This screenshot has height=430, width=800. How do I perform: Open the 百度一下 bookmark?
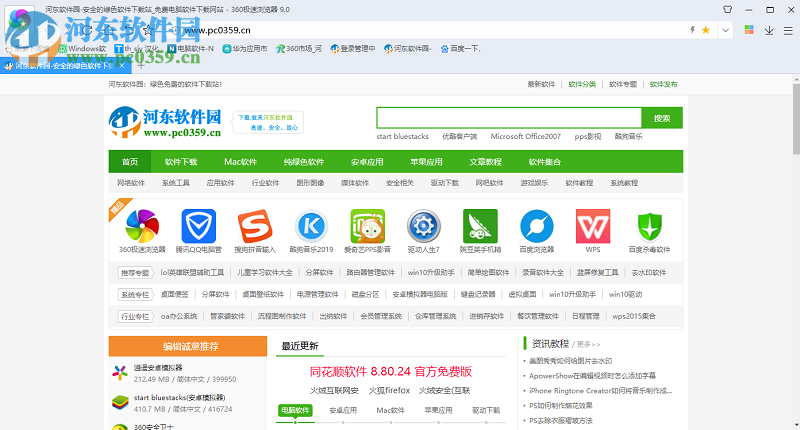pyautogui.click(x=461, y=48)
